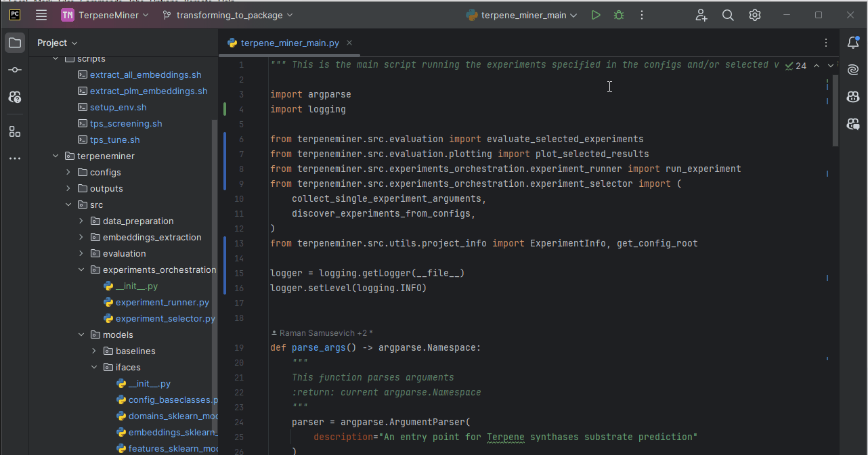Image resolution: width=868 pixels, height=455 pixels.
Task: Click the PyCharm logo icon
Action: tap(15, 15)
